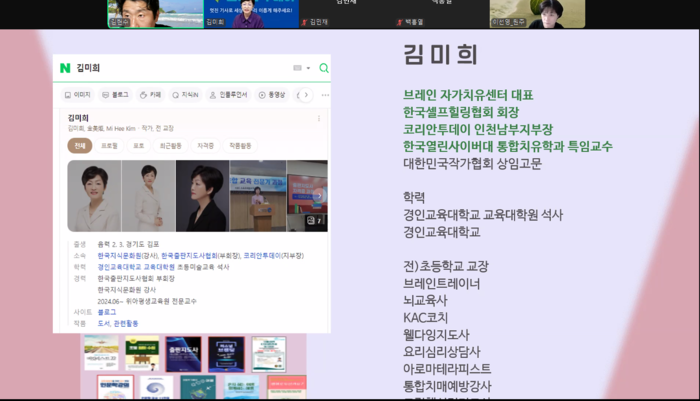
Task: Click the green Naver N logo
Action: (65, 68)
